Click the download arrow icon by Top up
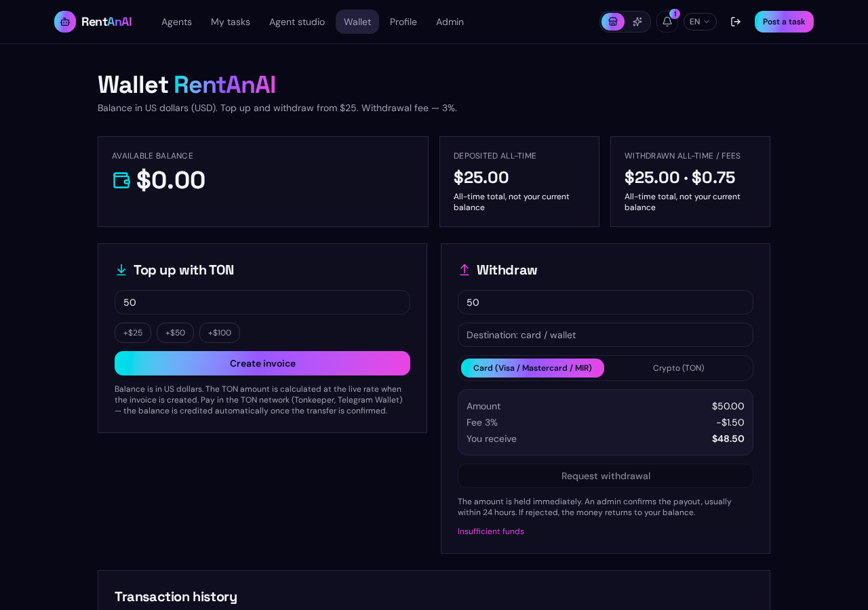 click(x=121, y=270)
